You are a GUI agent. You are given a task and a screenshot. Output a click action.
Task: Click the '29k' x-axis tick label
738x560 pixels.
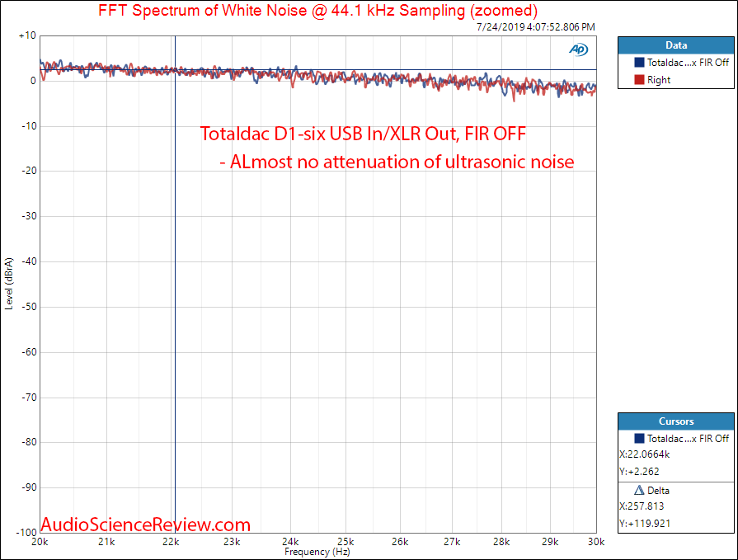point(550,542)
